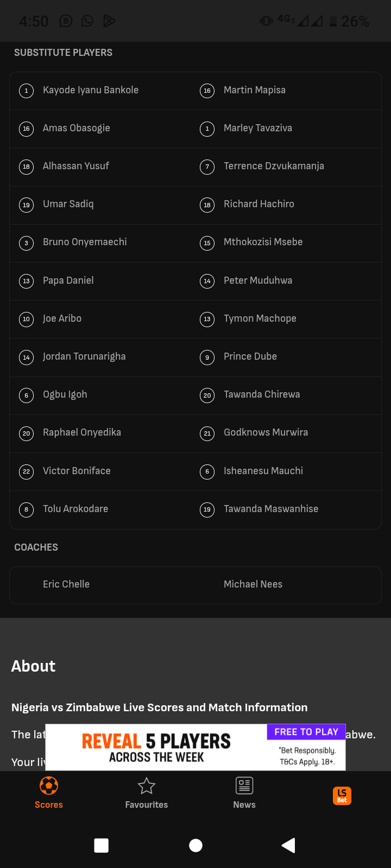The height and width of the screenshot is (868, 391).
Task: Tap the Free To Play banner button
Action: (306, 732)
